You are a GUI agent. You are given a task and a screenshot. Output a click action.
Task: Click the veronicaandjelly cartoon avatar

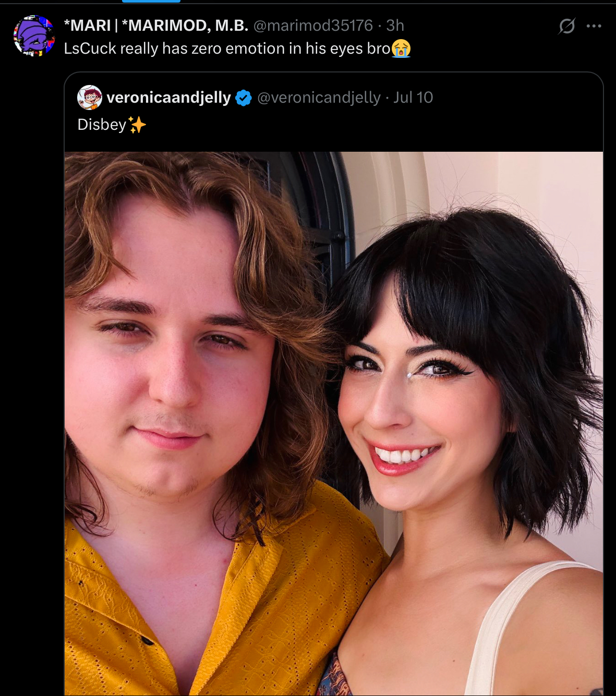tap(89, 97)
